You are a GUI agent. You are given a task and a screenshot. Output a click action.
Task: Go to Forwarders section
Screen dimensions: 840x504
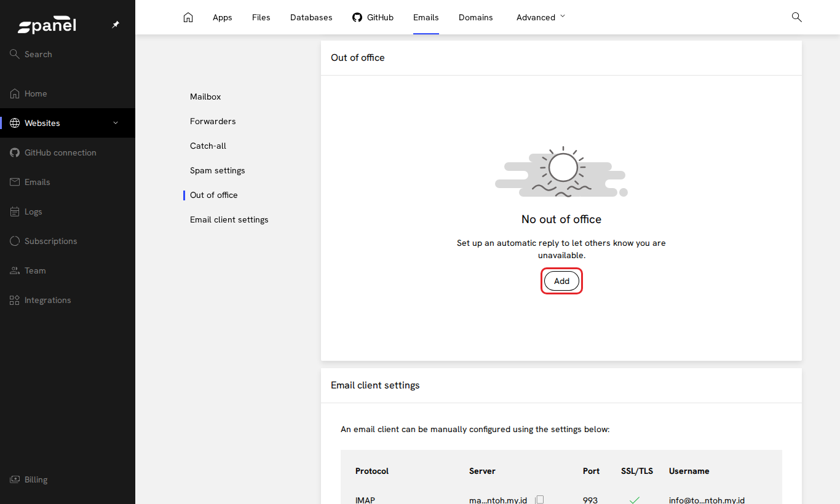(x=213, y=121)
